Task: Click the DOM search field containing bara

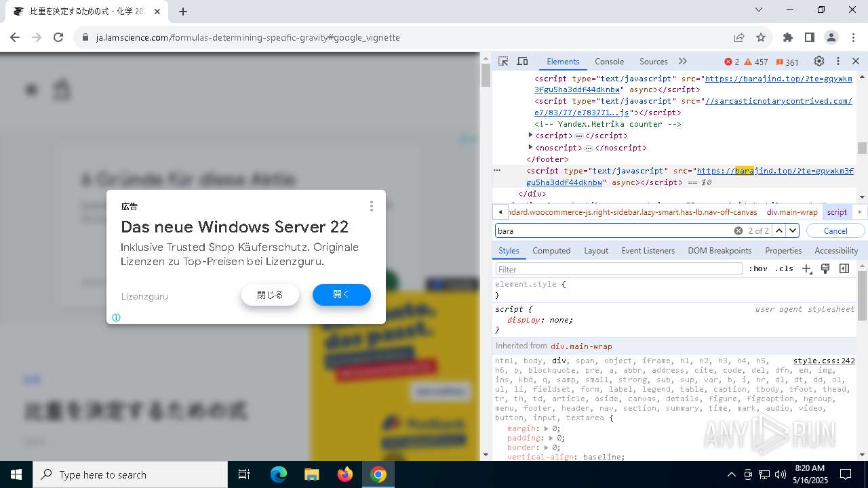Action: coord(614,231)
